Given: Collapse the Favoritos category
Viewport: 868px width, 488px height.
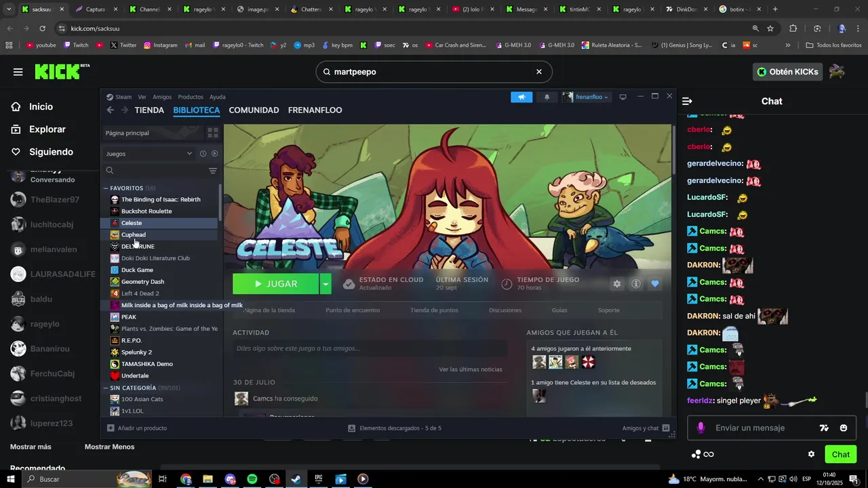Looking at the screenshot, I should [106, 188].
